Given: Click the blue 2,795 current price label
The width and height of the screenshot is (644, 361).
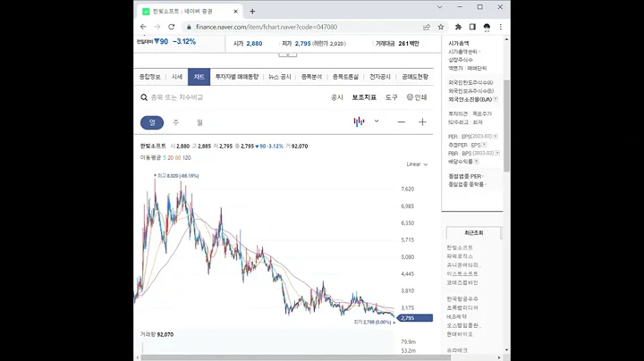Looking at the screenshot, I should 415,318.
